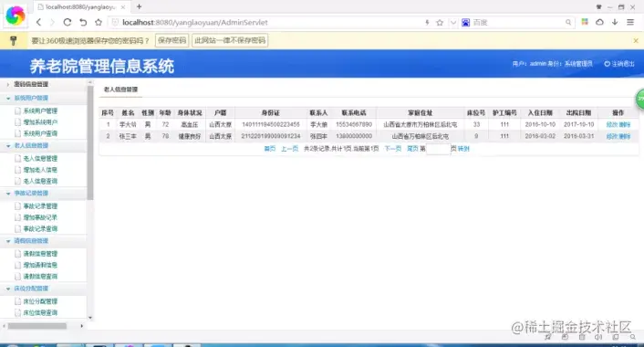Click 此网站一律不保存密码 button

pyautogui.click(x=230, y=41)
